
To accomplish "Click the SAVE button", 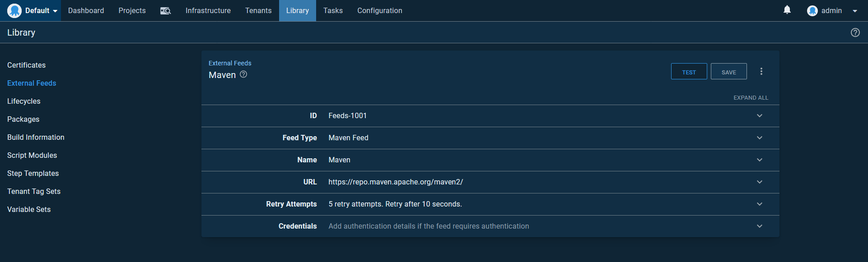I will 728,72.
